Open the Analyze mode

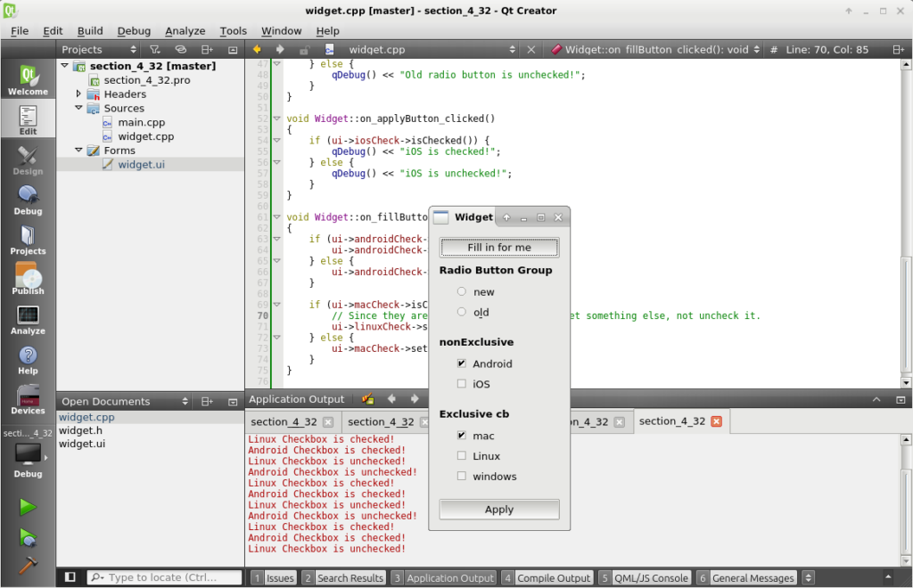click(x=28, y=320)
